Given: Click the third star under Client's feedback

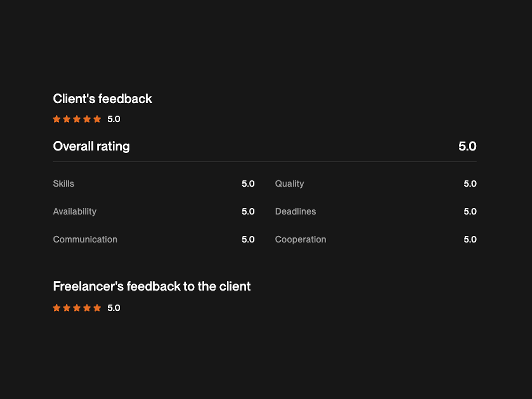Looking at the screenshot, I should click(77, 119).
